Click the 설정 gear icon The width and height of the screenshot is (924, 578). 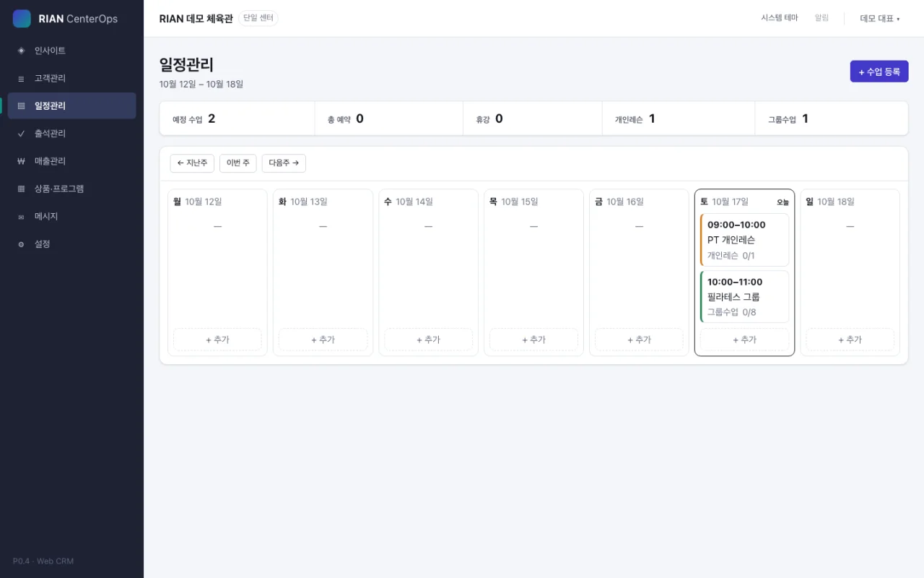pyautogui.click(x=21, y=244)
